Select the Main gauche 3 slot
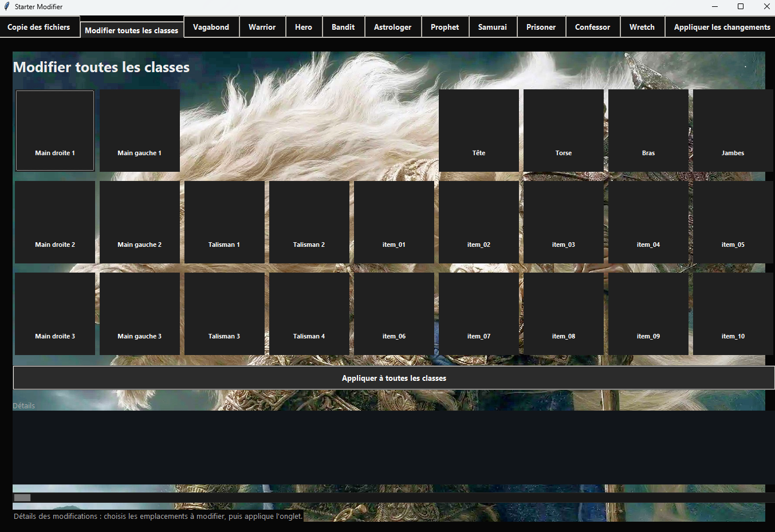 140,314
